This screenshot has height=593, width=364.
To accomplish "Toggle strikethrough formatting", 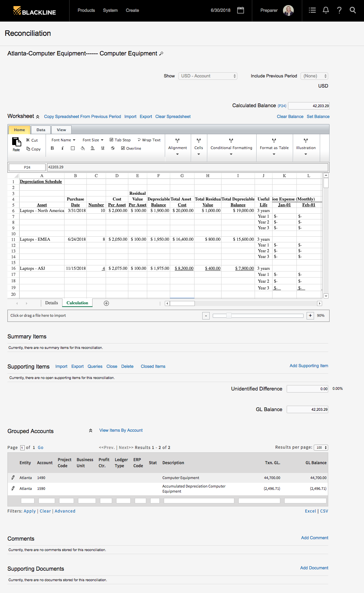I will 113,148.
